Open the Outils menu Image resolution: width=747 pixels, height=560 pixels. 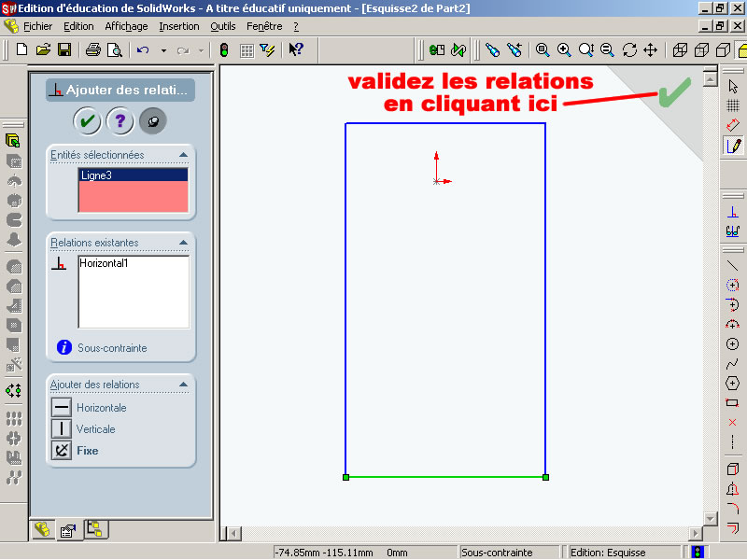tap(223, 26)
